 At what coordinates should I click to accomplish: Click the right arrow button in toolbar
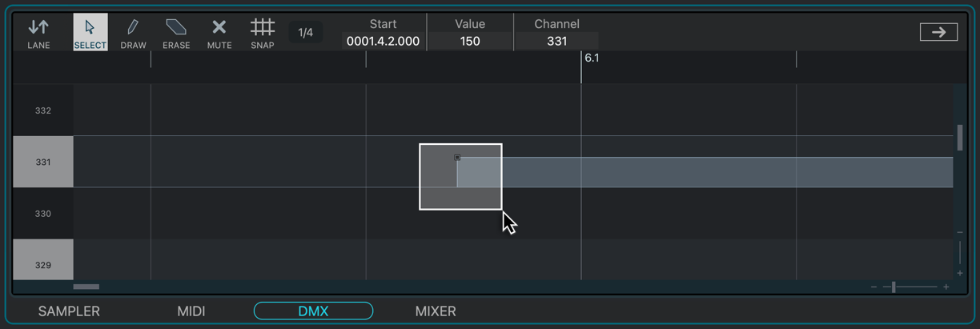point(938,32)
